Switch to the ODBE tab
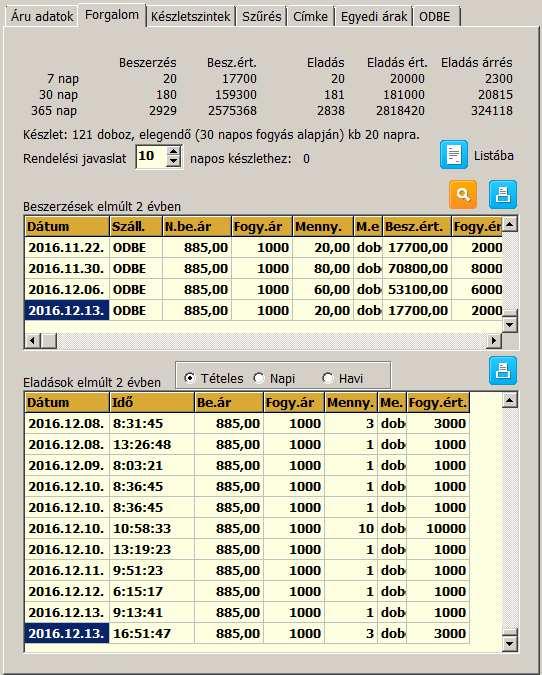This screenshot has height=675, width=542. 435,16
